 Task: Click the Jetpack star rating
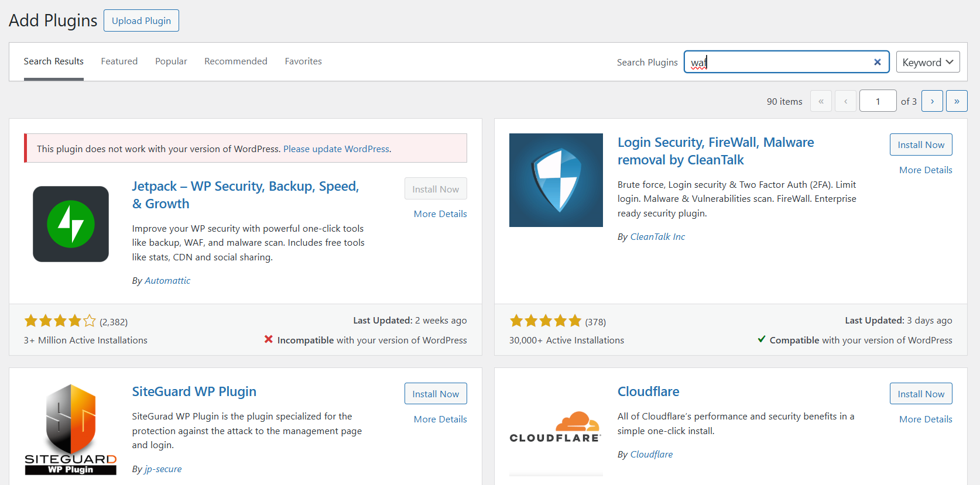(60, 321)
